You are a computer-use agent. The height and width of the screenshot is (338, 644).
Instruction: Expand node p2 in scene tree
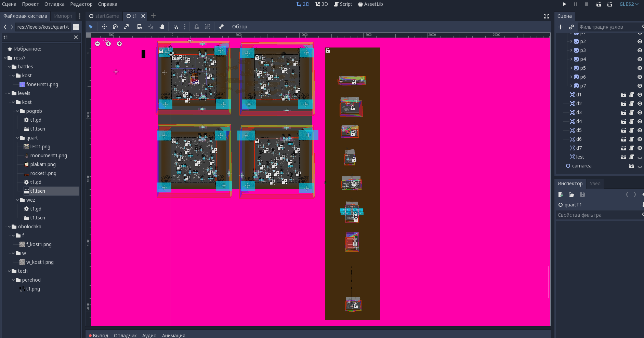[571, 41]
